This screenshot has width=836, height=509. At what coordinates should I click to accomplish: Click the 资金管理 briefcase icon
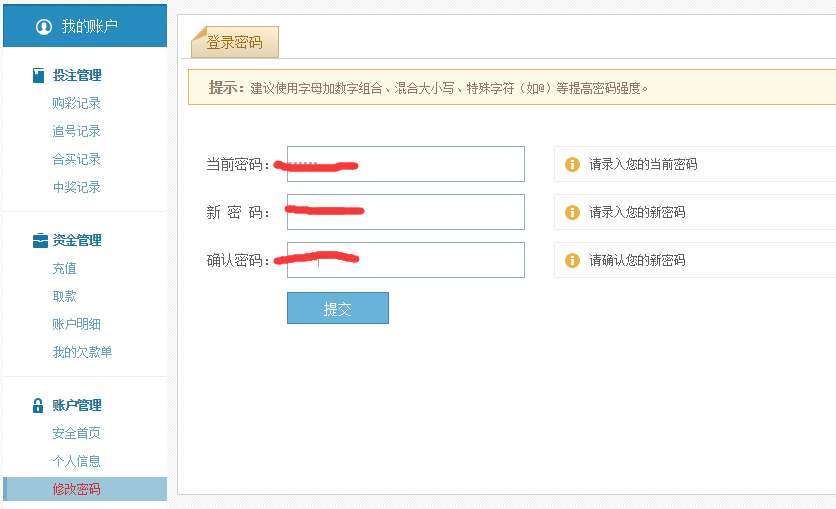point(40,241)
